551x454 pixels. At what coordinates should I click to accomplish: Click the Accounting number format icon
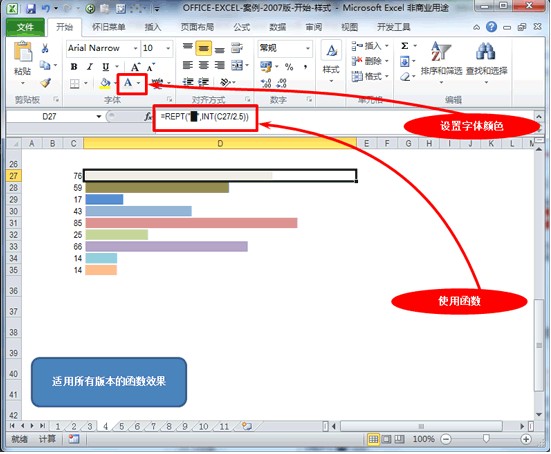[x=266, y=66]
